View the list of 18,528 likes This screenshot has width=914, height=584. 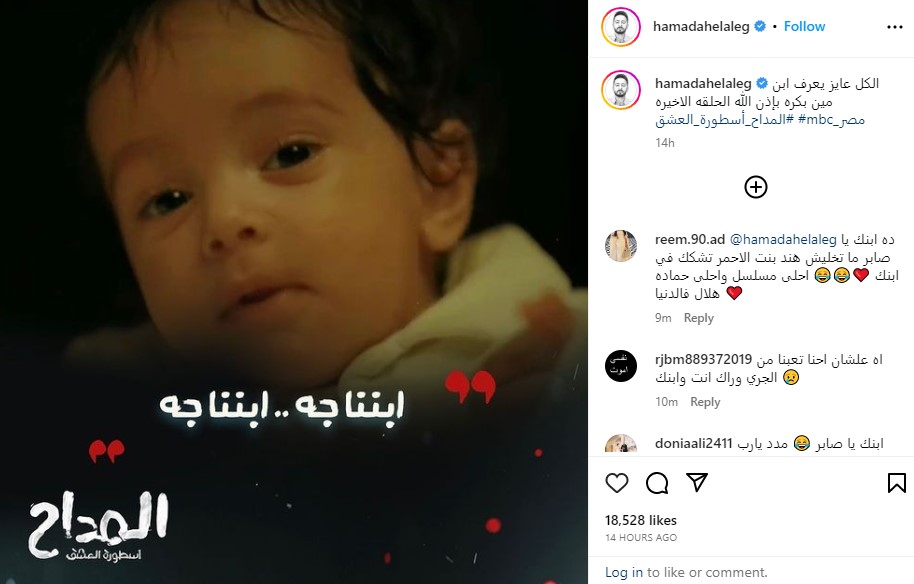coord(641,520)
